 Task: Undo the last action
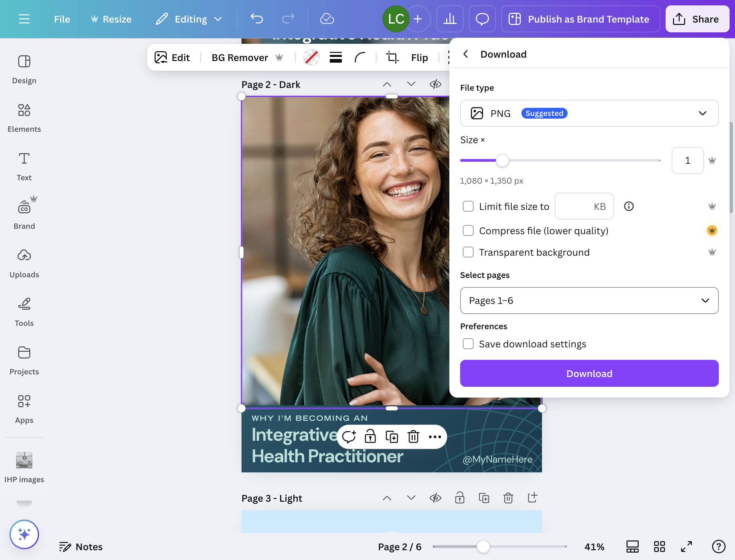(x=257, y=19)
